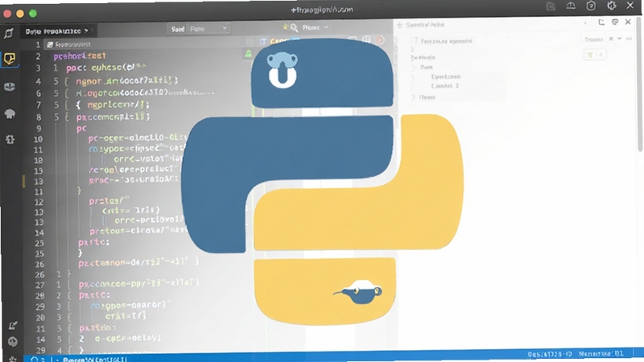Open the folder icon in the title bar
The image size is (644, 362).
click(x=551, y=6)
